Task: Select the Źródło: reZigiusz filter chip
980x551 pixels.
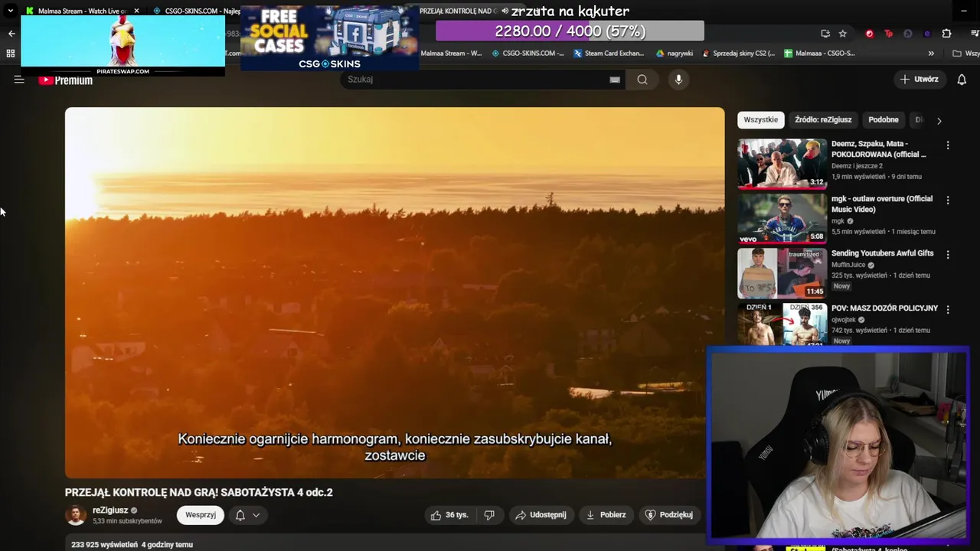Action: [x=823, y=119]
